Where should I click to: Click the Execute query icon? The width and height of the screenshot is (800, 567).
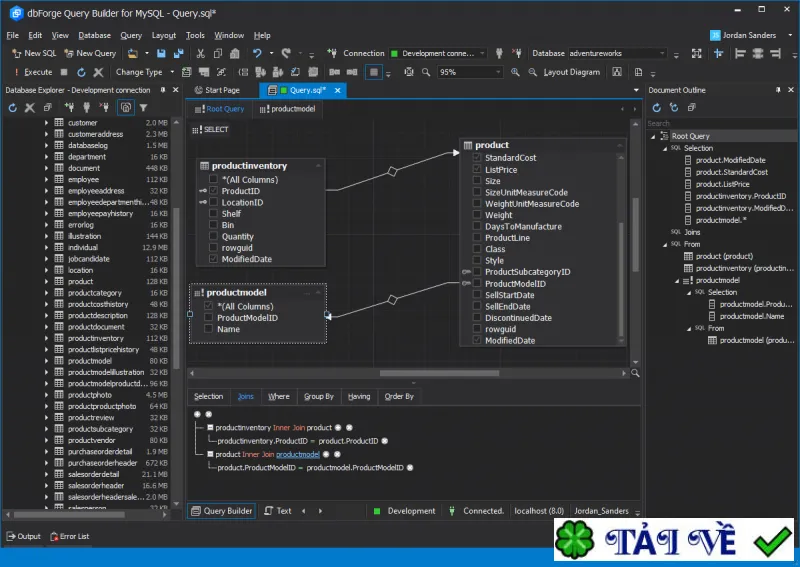(33, 72)
